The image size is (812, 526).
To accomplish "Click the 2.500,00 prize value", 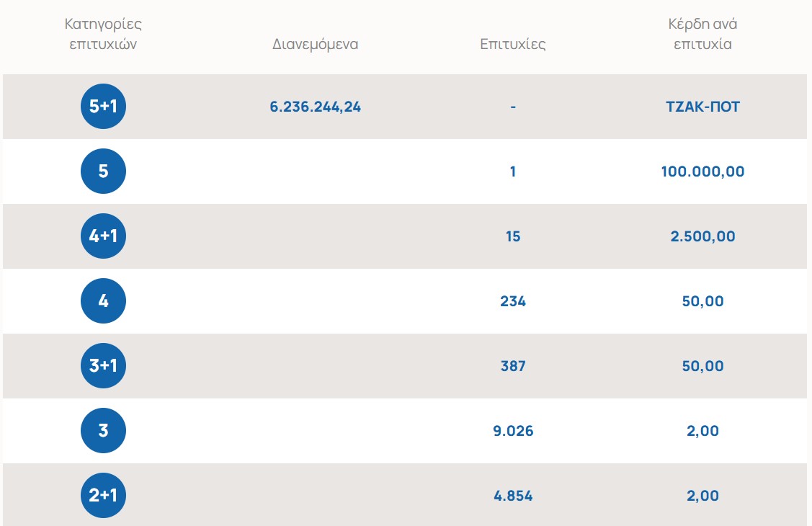I will pos(702,236).
